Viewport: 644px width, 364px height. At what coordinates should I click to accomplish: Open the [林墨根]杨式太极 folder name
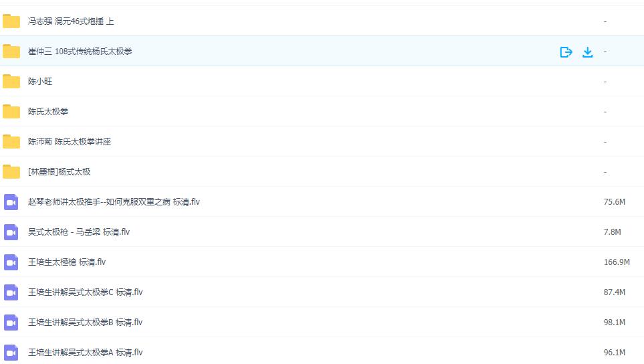click(x=59, y=172)
